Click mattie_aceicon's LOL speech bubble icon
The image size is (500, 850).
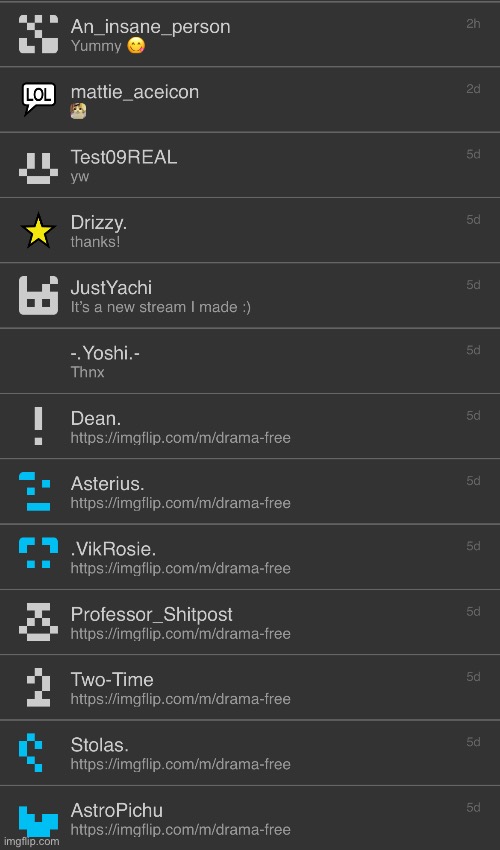(39, 99)
